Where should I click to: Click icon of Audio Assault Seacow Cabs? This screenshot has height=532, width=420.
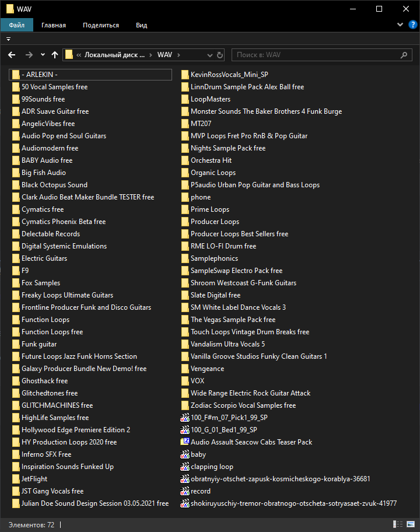184,442
